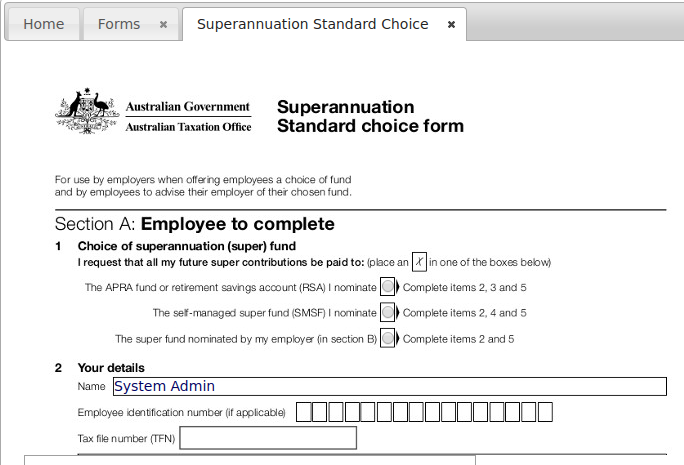Choose the self-managed super fund (SMSF) option
Viewport: 684px width, 465px height.
387,312
